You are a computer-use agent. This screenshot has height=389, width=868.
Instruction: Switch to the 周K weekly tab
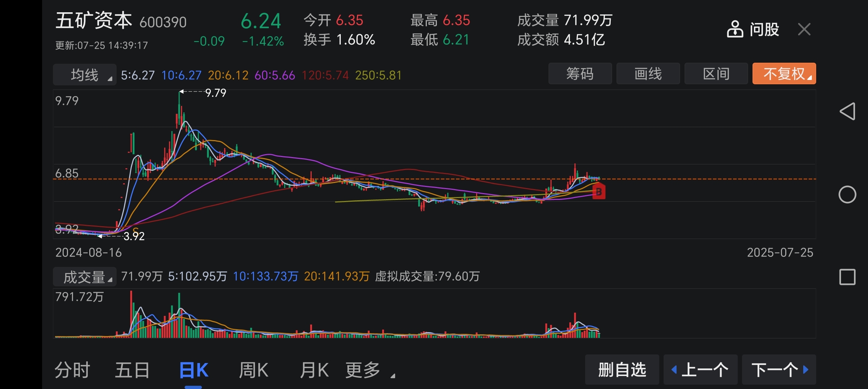click(254, 370)
